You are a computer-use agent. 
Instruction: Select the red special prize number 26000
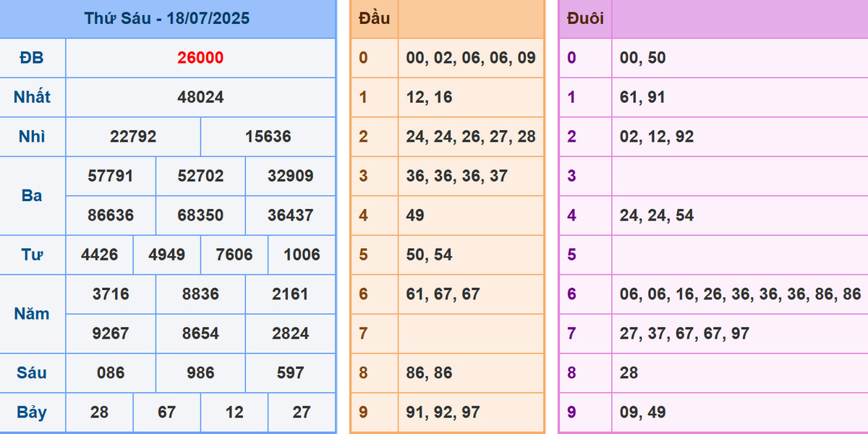pos(200,58)
